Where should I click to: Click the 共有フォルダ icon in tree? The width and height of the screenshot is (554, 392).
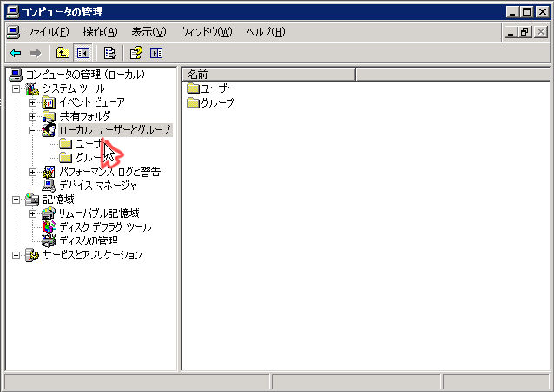point(49,116)
